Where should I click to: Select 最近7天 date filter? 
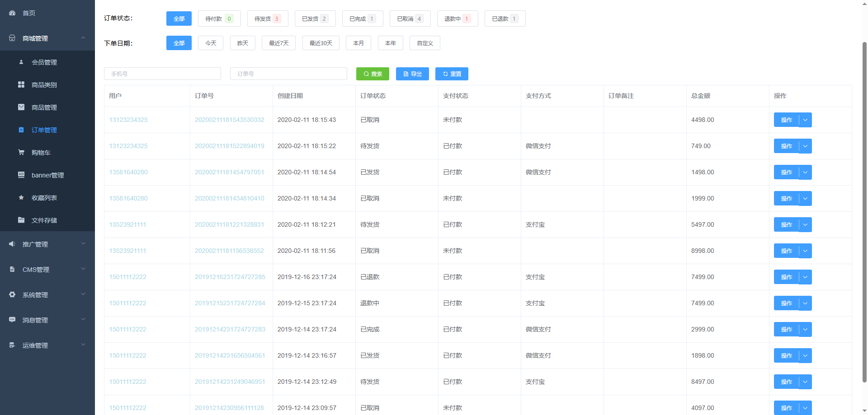(x=278, y=43)
